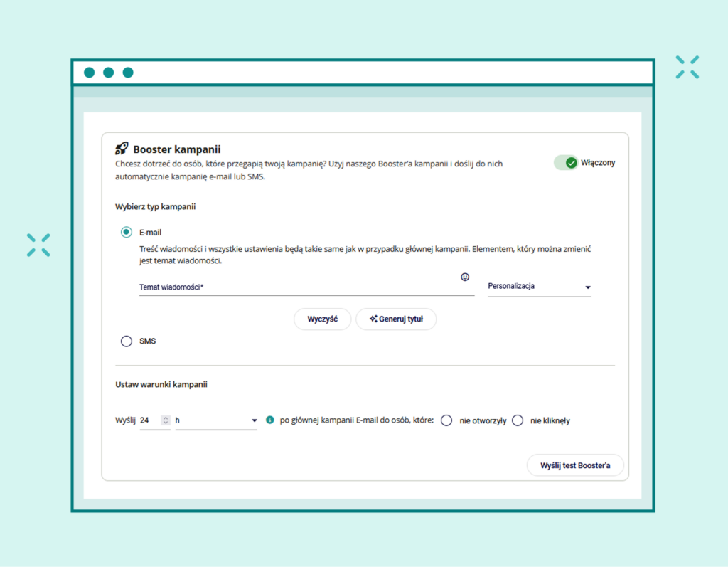
Task: Click the spinner arrows of the hours field
Action: 165,420
